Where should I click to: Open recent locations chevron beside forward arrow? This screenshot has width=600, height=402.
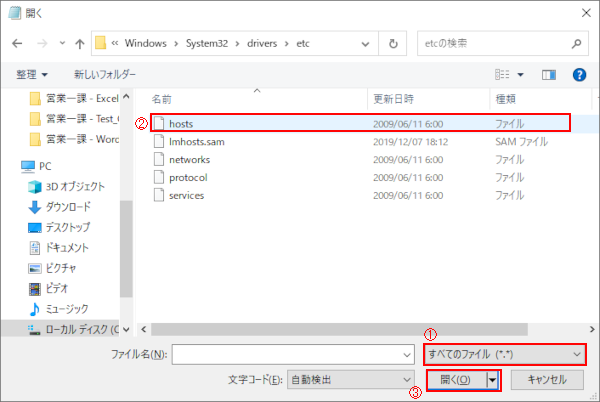click(62, 43)
